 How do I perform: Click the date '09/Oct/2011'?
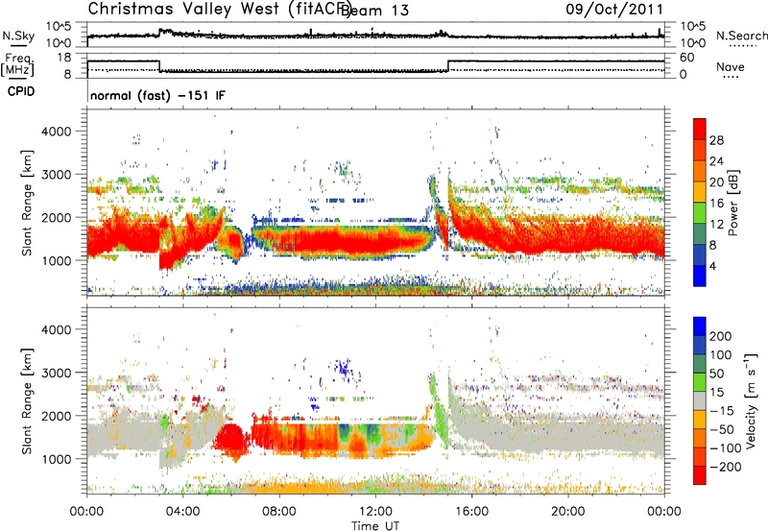614,9
